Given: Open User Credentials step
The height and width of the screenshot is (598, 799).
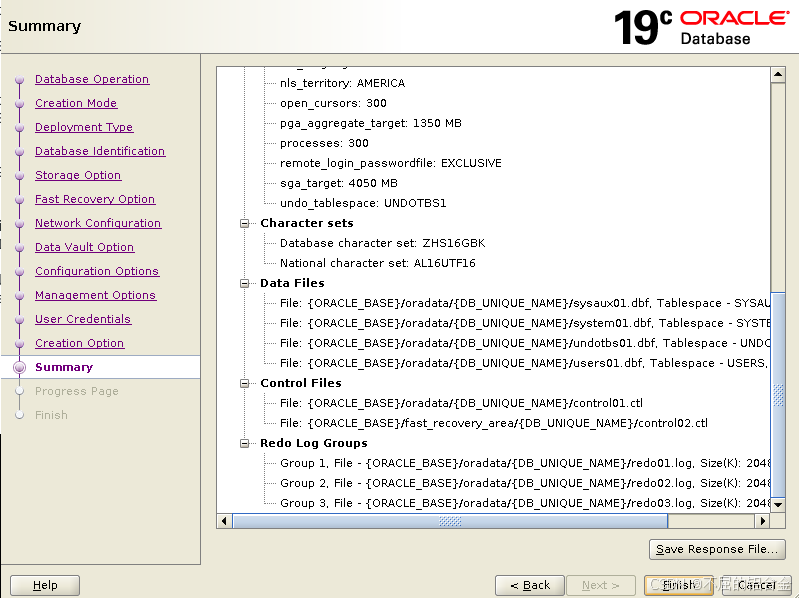Looking at the screenshot, I should 83,319.
